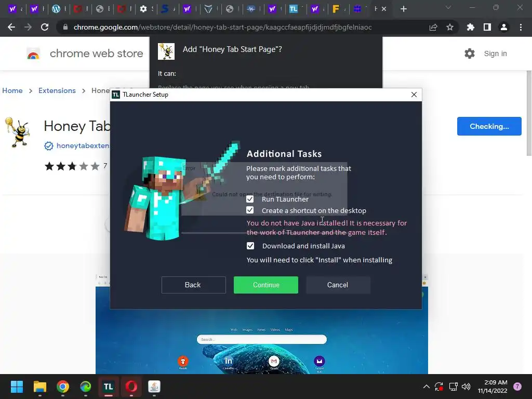Screen dimensions: 532x399
Task: Switch to TLauncher taskbar icon
Action: [x=109, y=387]
